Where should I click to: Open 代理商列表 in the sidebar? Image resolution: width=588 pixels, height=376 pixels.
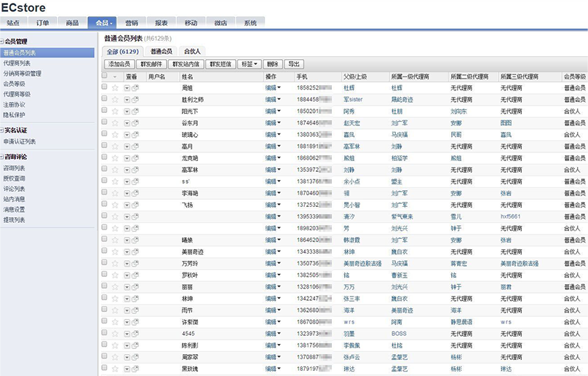coord(20,63)
